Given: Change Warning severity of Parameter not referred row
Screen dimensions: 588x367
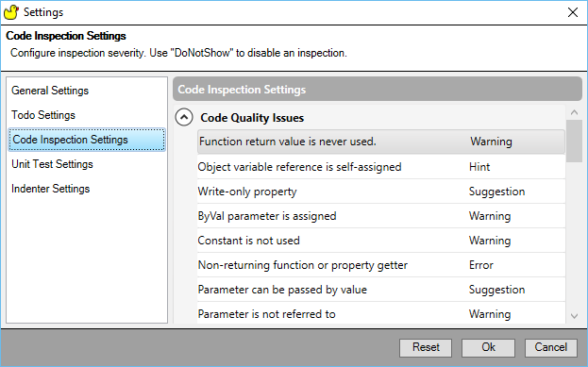Looking at the screenshot, I should click(x=490, y=314).
